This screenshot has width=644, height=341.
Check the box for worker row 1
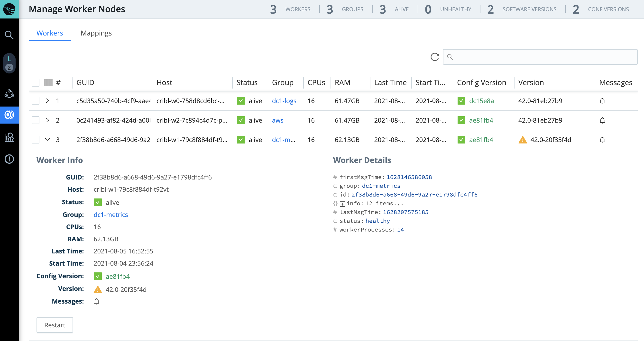pyautogui.click(x=36, y=101)
